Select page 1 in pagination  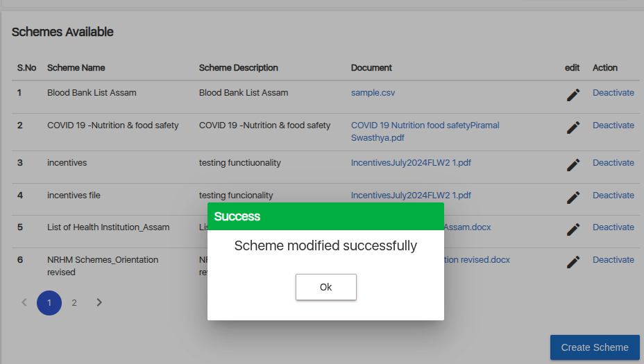[x=49, y=303]
